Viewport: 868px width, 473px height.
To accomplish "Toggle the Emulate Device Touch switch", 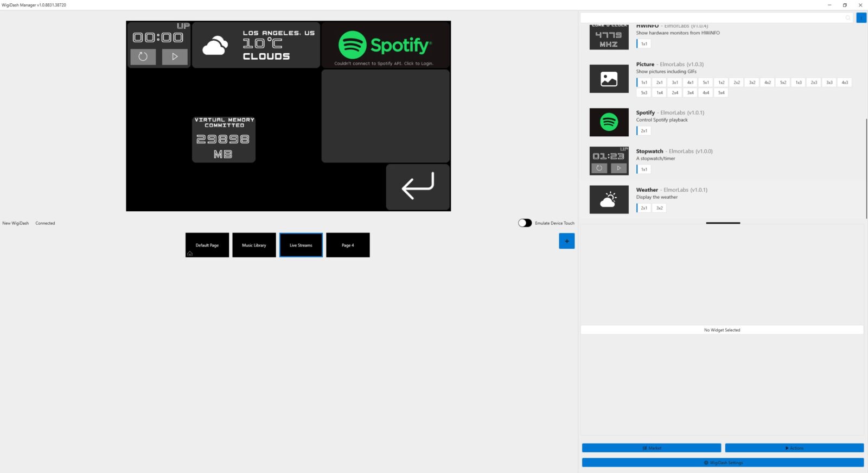I will tap(525, 223).
